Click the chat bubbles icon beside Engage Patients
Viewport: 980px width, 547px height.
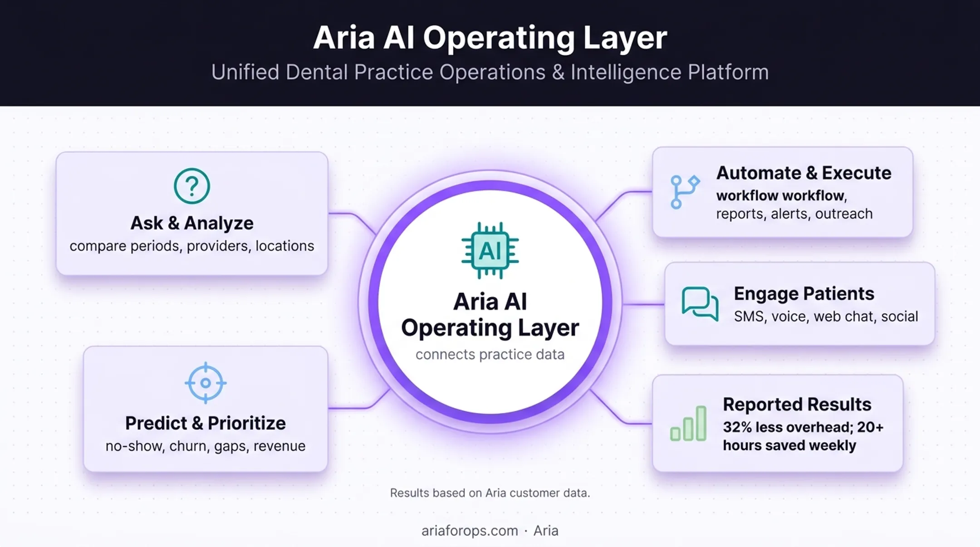click(700, 304)
